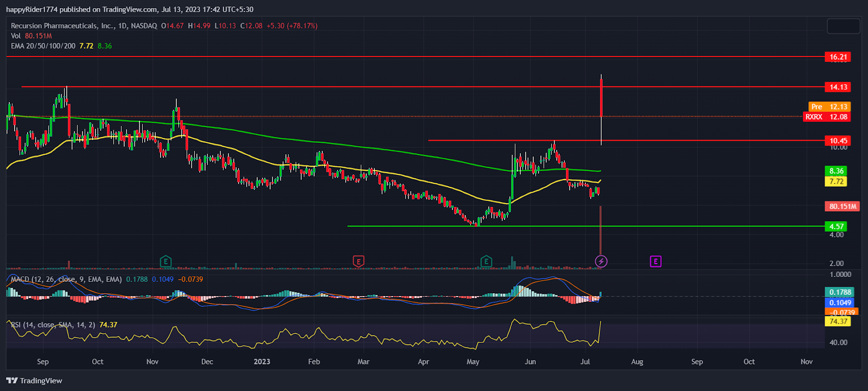Screen dimensions: 868x391
Task: Click the 10.45 red price label
Action: pyautogui.click(x=838, y=141)
